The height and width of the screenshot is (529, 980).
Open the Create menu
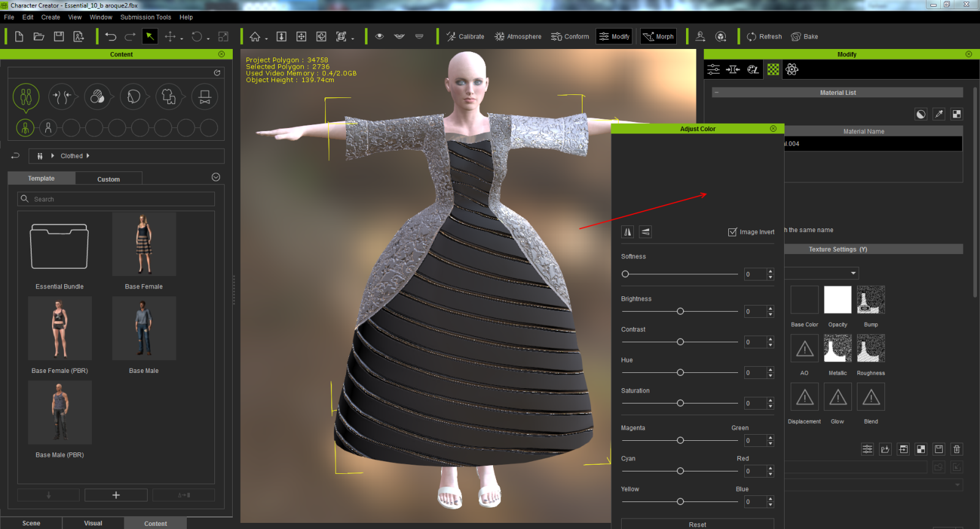pyautogui.click(x=51, y=17)
